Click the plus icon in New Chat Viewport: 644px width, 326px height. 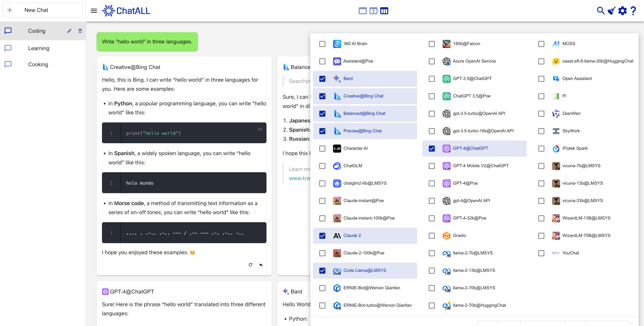[10, 10]
